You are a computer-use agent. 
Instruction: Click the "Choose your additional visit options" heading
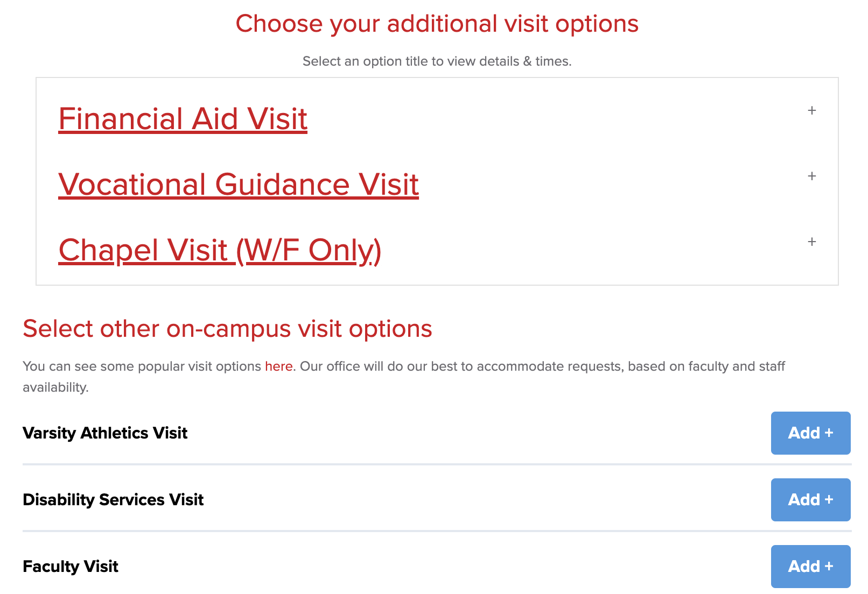(x=437, y=24)
